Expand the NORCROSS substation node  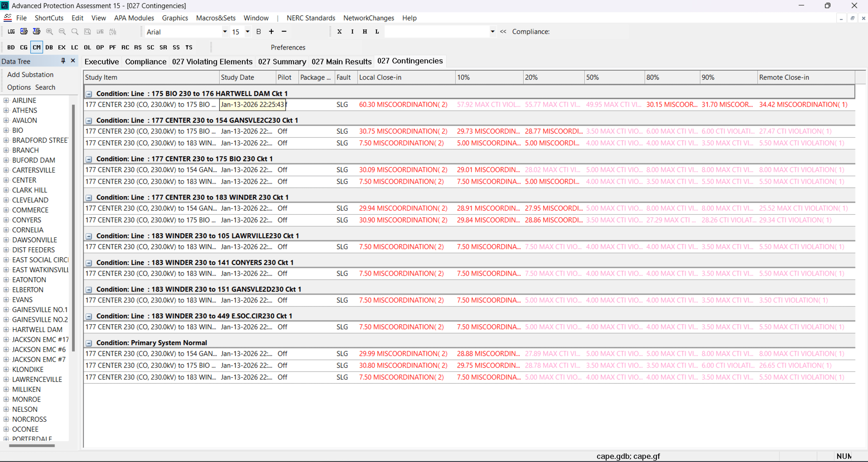[6, 419]
